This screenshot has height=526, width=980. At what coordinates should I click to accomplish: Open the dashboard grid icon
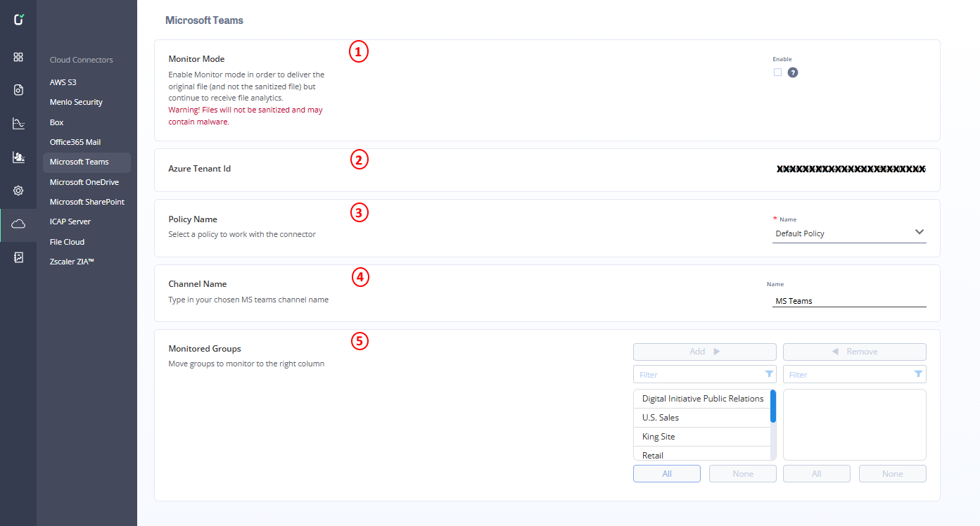[18, 57]
